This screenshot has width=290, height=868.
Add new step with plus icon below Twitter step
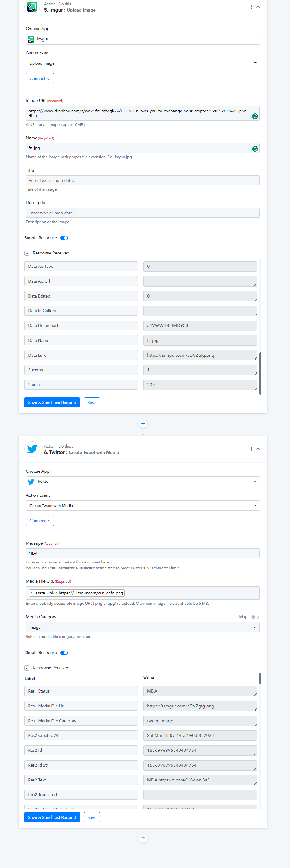point(143,838)
